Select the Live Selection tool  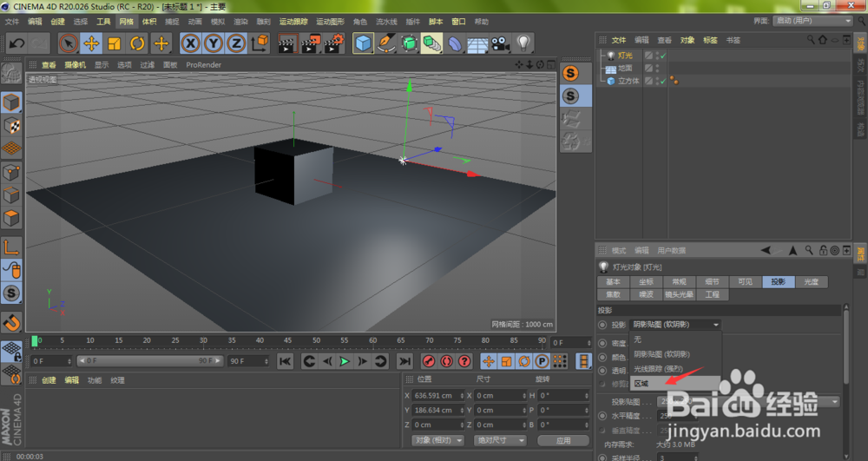pyautogui.click(x=68, y=43)
